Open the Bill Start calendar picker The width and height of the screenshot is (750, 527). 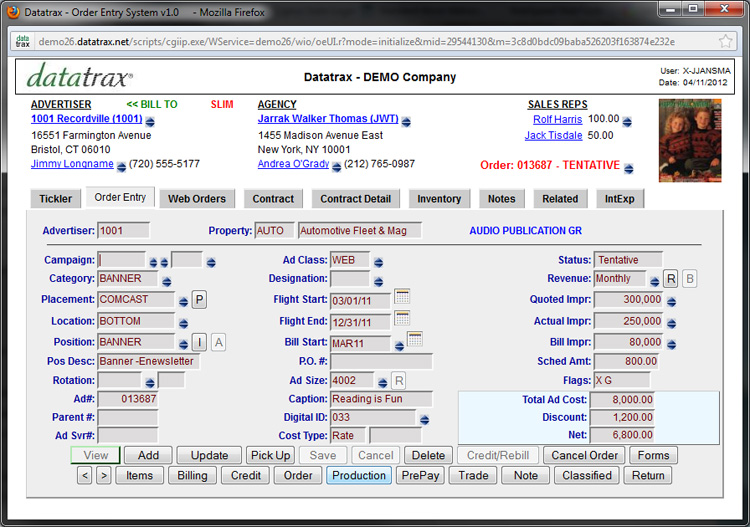click(415, 339)
